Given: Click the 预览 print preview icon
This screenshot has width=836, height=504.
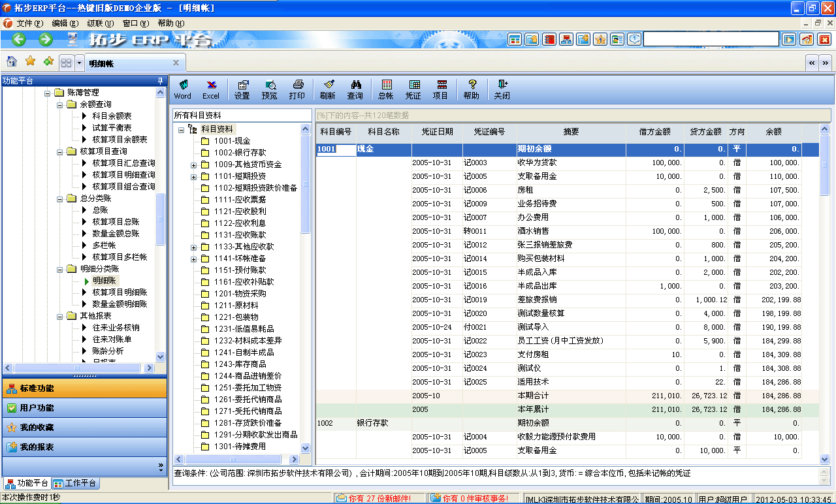Looking at the screenshot, I should click(x=270, y=89).
